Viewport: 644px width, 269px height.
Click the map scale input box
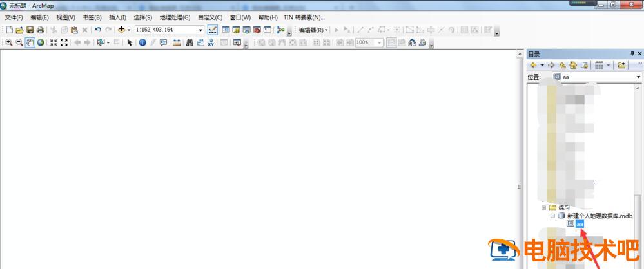(x=166, y=30)
